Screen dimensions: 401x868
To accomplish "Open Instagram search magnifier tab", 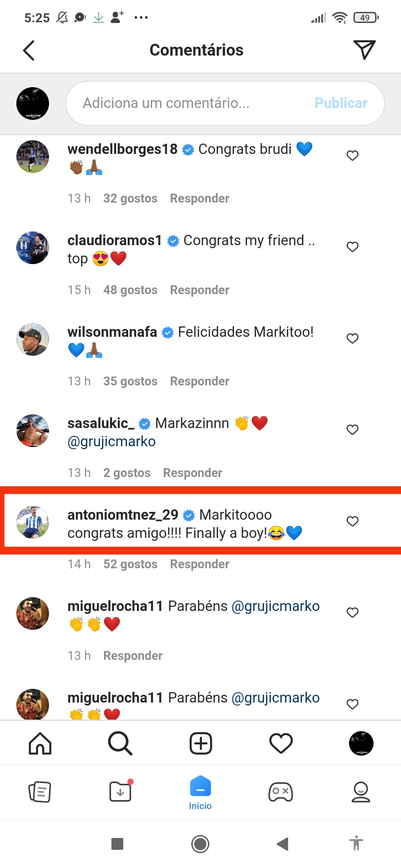I will coord(120,743).
